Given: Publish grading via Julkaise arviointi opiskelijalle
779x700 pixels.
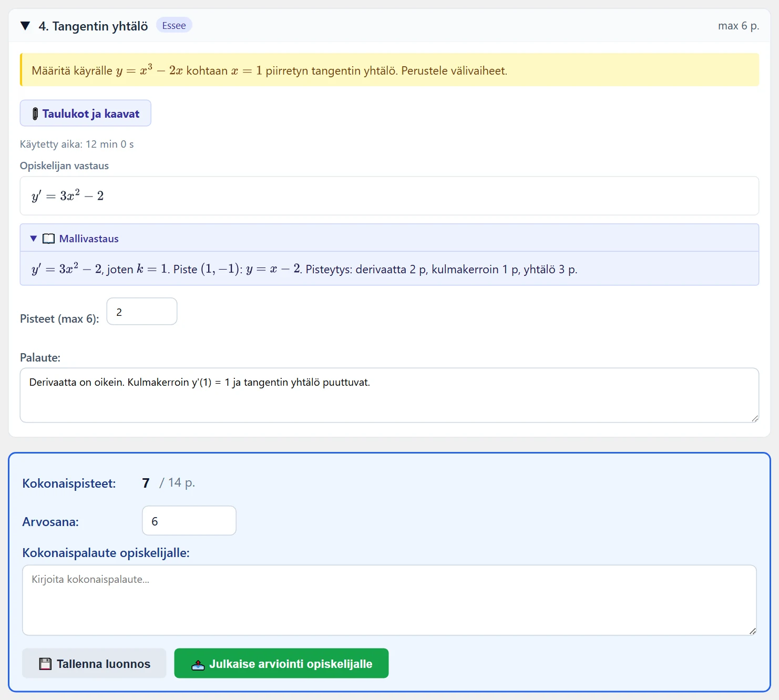Looking at the screenshot, I should (281, 663).
